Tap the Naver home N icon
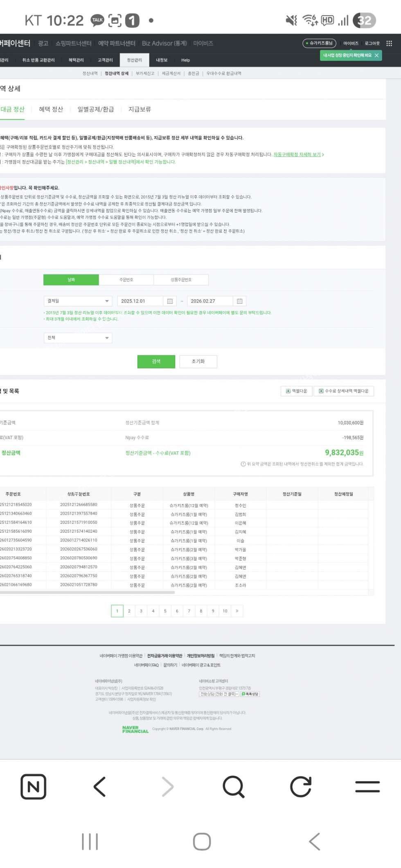Screen dimensions: 401x868 33,786
